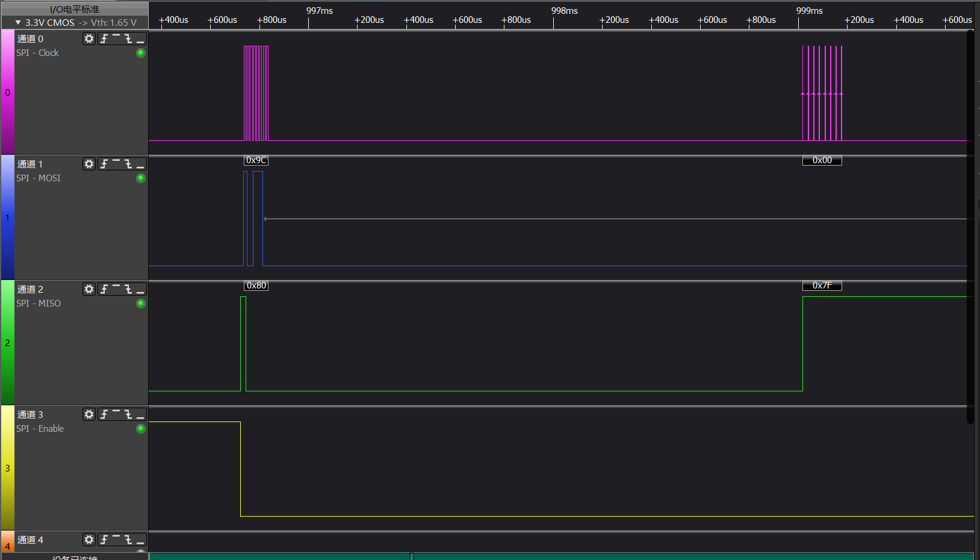Toggle green indicator for SPI - MISO
The image size is (980, 560).
coord(141,303)
